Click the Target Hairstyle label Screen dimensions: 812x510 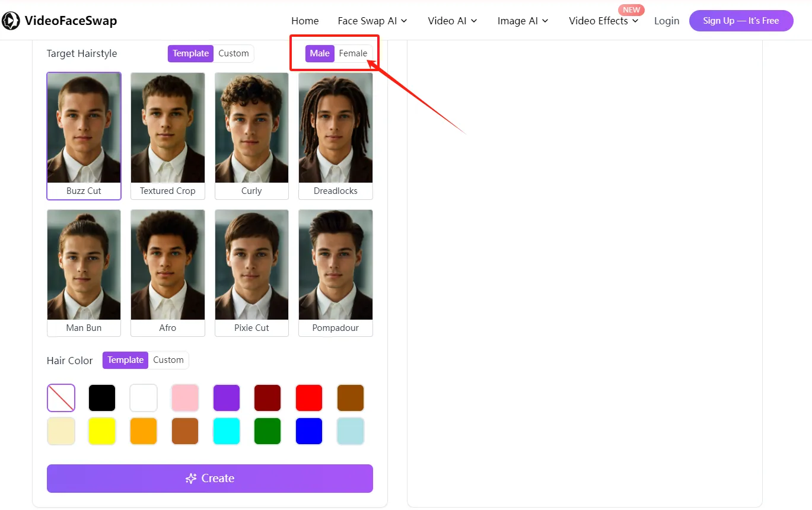click(82, 53)
